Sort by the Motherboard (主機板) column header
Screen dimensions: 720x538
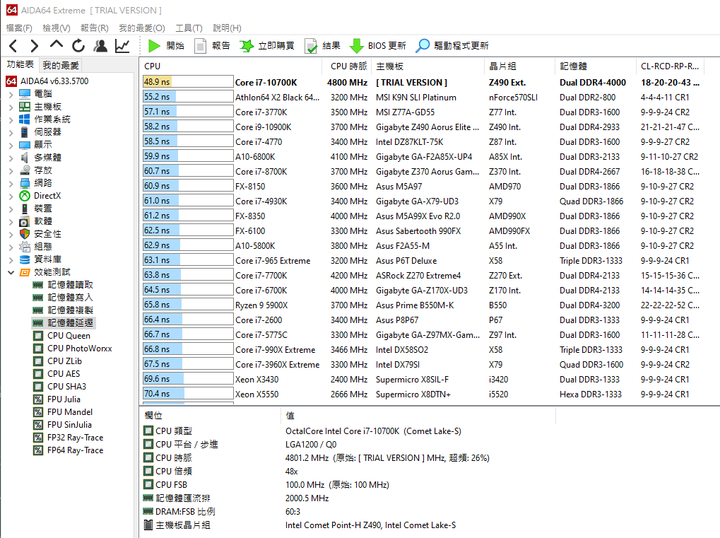427,66
